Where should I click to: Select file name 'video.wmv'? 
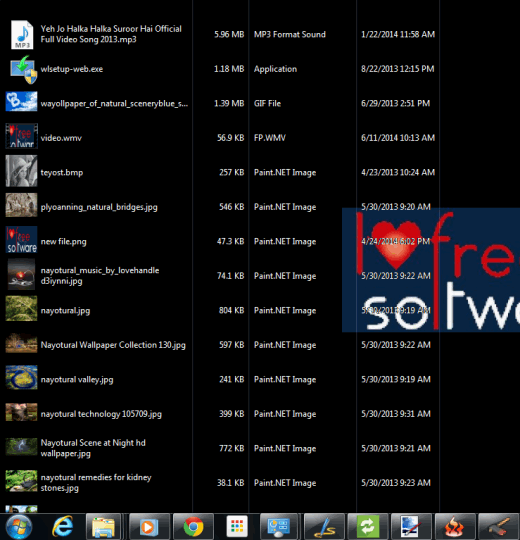click(61, 138)
